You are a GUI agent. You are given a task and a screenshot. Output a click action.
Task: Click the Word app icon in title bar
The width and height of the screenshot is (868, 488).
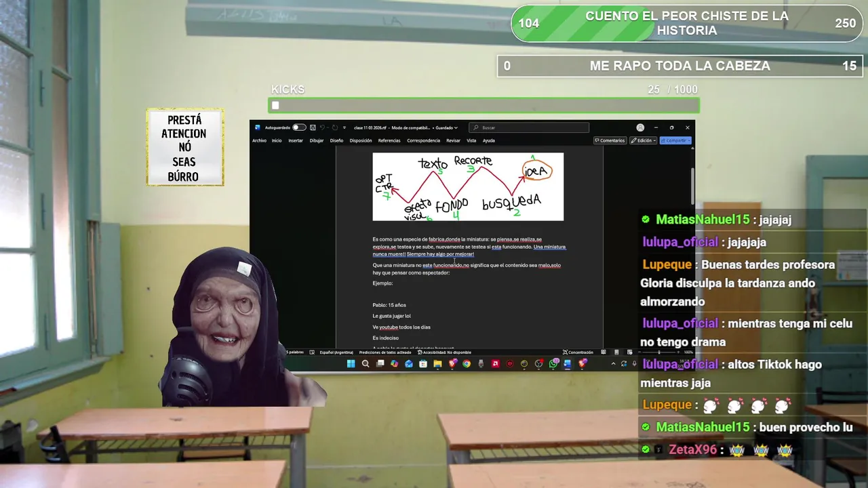(258, 127)
